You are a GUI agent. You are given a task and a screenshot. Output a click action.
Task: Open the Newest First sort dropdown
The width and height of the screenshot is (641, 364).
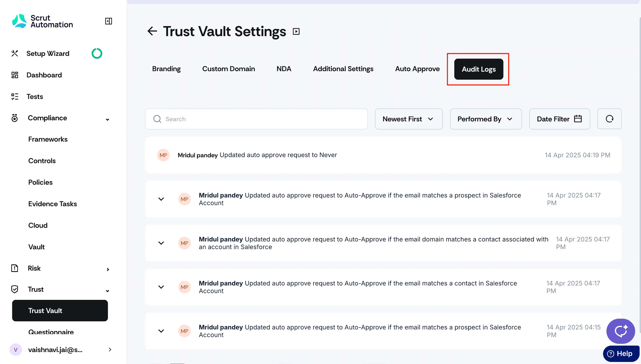point(409,119)
